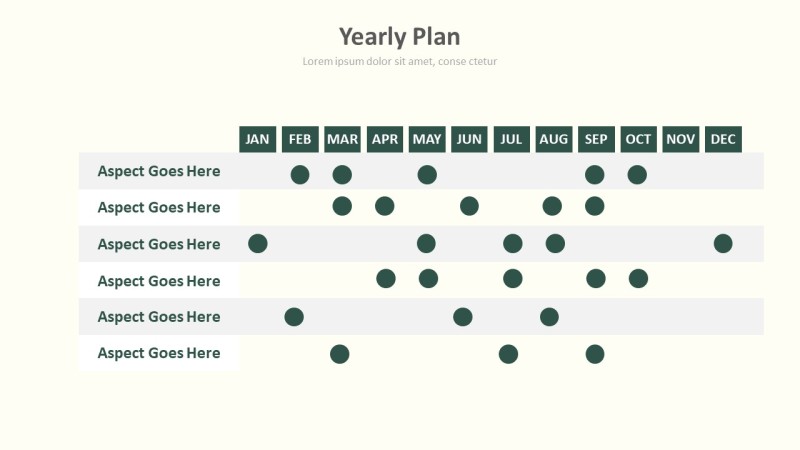
Task: Click the first row's OCT dot
Action: [x=637, y=175]
